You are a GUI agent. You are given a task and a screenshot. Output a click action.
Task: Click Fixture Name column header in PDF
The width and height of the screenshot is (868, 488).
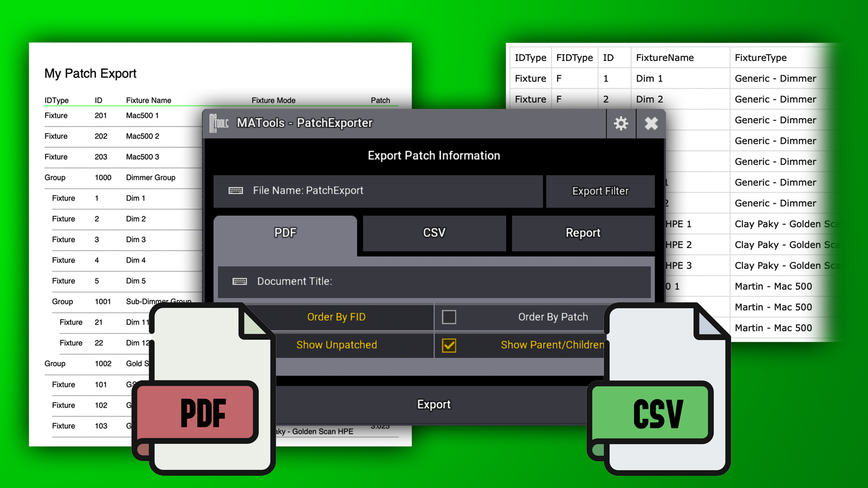tap(149, 100)
